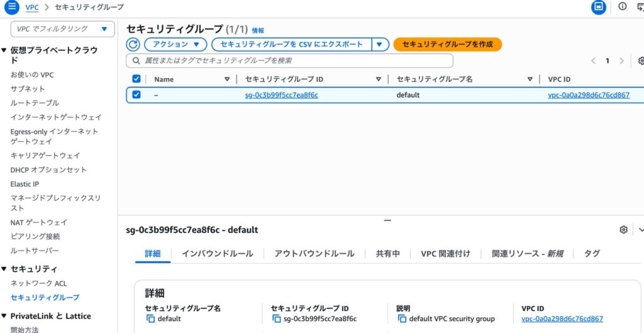This screenshot has height=333, width=644.
Task: Click the info circle icon in top bar
Action: 623,7
